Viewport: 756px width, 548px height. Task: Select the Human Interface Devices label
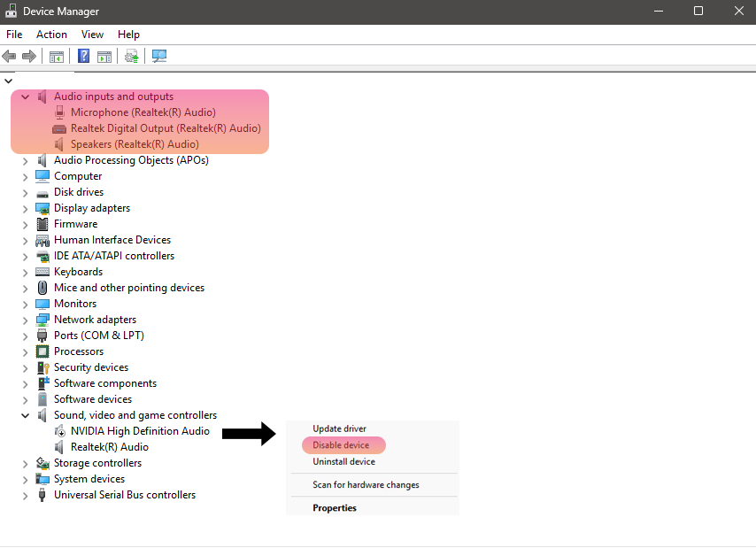click(112, 240)
